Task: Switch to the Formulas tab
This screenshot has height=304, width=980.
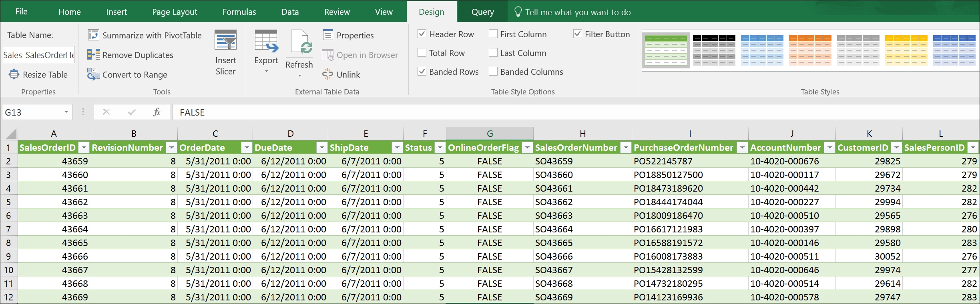Action: (x=239, y=12)
